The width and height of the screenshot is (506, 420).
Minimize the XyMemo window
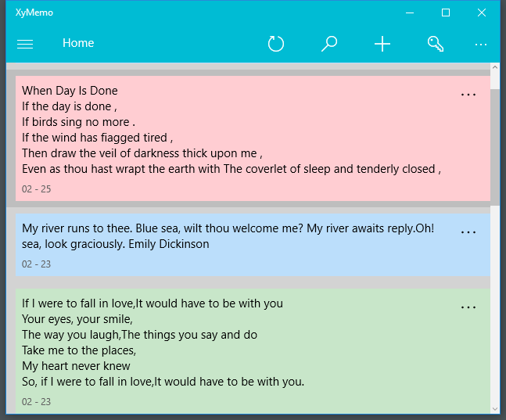click(410, 13)
